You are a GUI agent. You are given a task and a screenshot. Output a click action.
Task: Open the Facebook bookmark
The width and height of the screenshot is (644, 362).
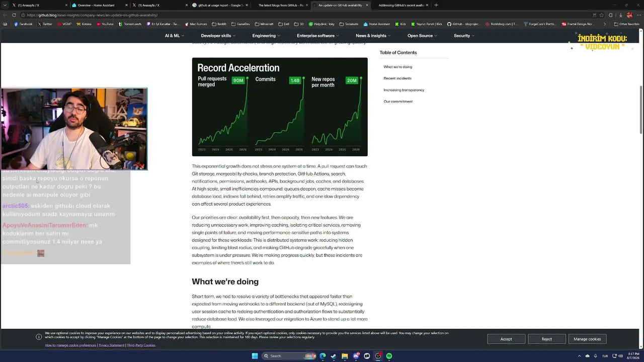(x=23, y=24)
